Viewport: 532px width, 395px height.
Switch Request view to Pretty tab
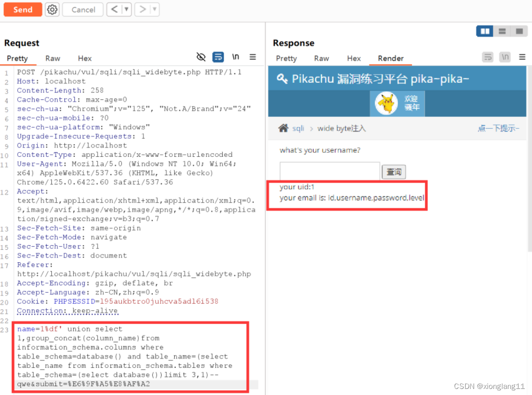[x=17, y=58]
